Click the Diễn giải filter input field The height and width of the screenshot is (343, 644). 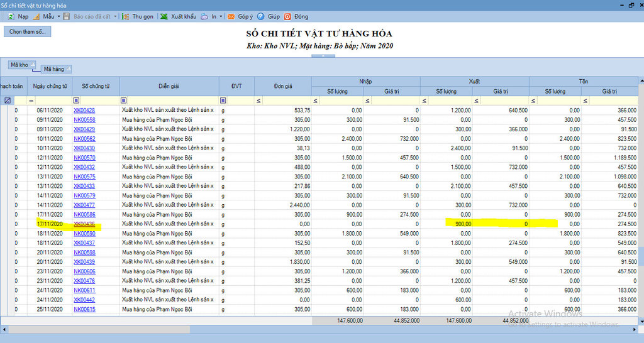(x=173, y=101)
